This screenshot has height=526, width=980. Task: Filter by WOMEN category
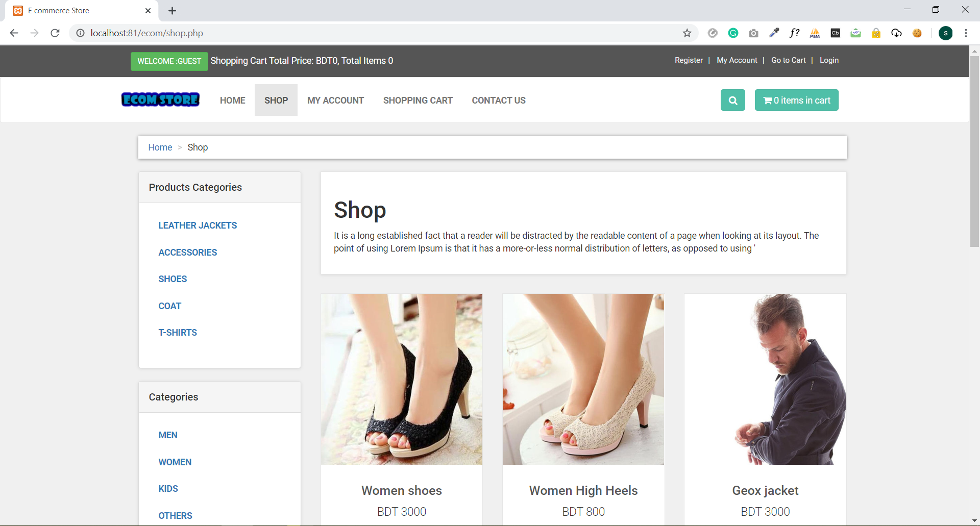click(175, 462)
